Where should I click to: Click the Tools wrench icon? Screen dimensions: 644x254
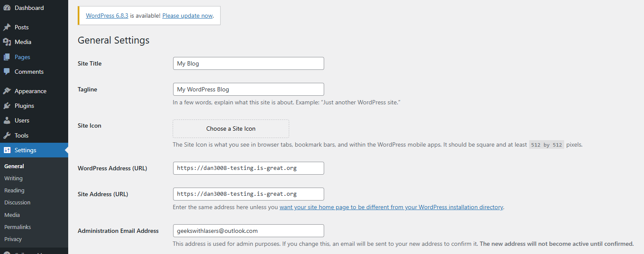pyautogui.click(x=7, y=135)
